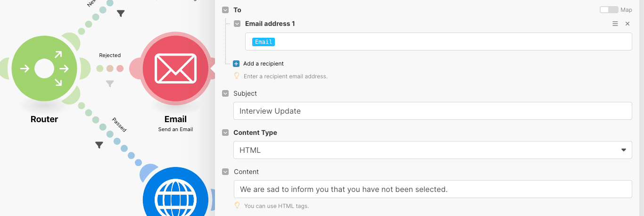This screenshot has height=216, width=644.
Task: Click the filter icon on Passed route
Action: pyautogui.click(x=99, y=145)
